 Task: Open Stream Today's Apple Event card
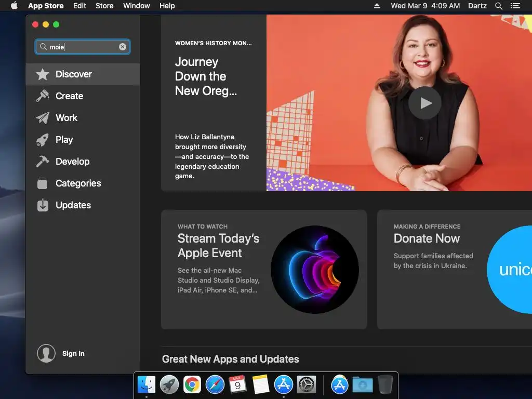click(x=264, y=270)
